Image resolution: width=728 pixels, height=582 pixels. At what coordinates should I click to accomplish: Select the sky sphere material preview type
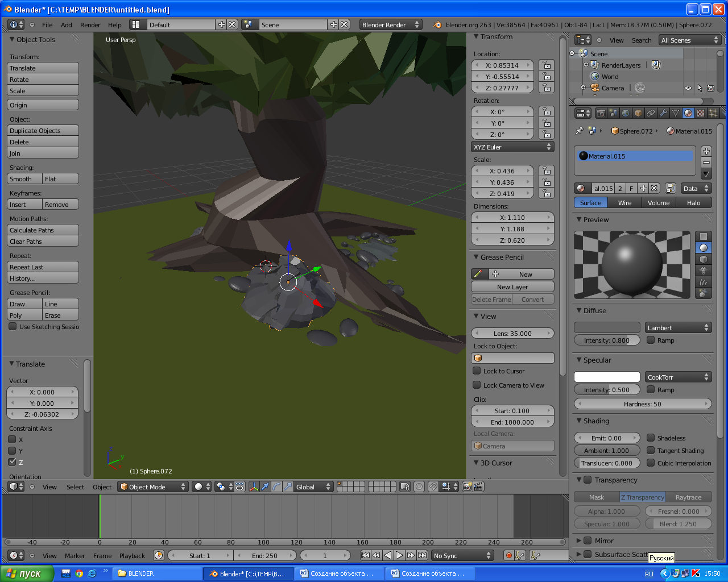[x=704, y=293]
